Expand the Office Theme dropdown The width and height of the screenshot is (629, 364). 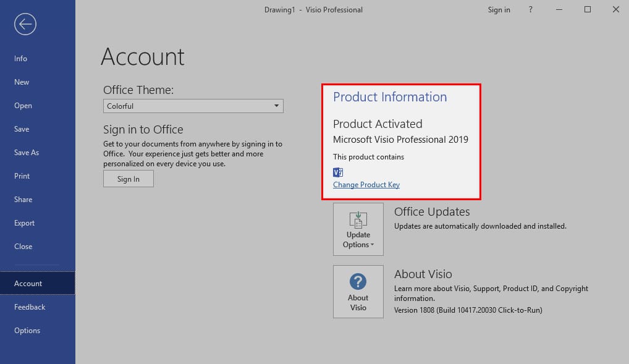pyautogui.click(x=193, y=106)
